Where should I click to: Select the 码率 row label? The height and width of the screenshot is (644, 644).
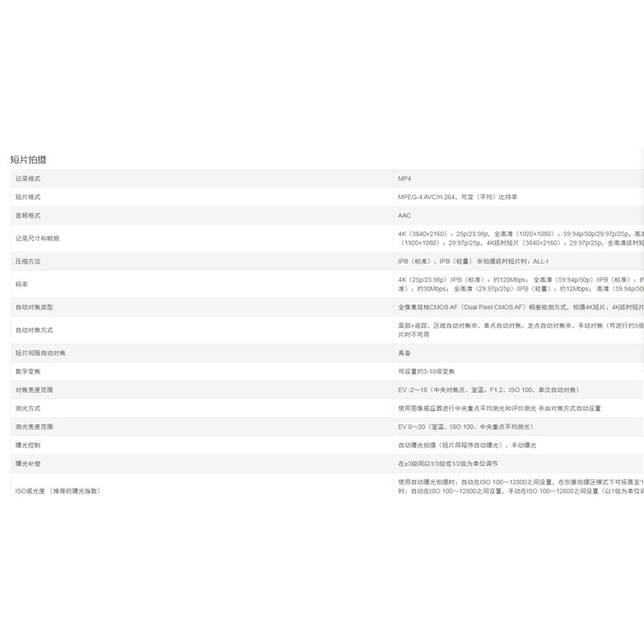(23, 284)
